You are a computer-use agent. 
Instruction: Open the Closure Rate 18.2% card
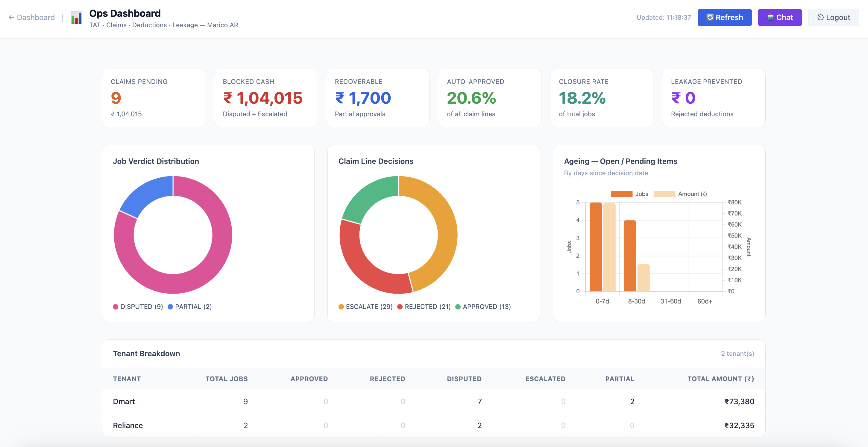click(602, 98)
